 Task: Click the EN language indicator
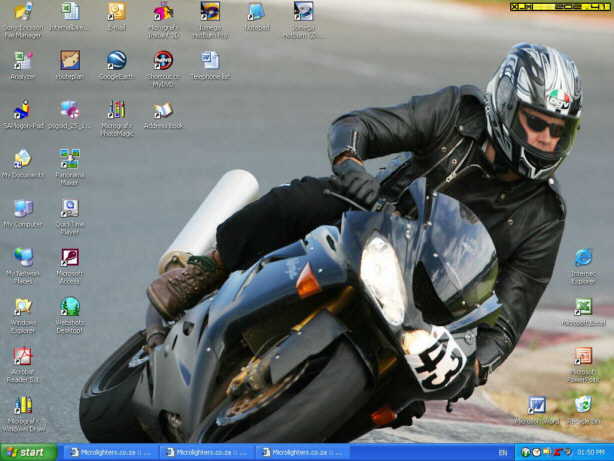(x=503, y=453)
